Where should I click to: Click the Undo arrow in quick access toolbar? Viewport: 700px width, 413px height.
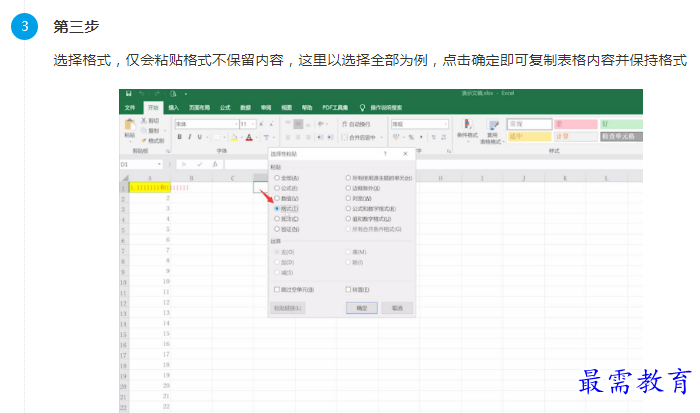click(x=142, y=93)
